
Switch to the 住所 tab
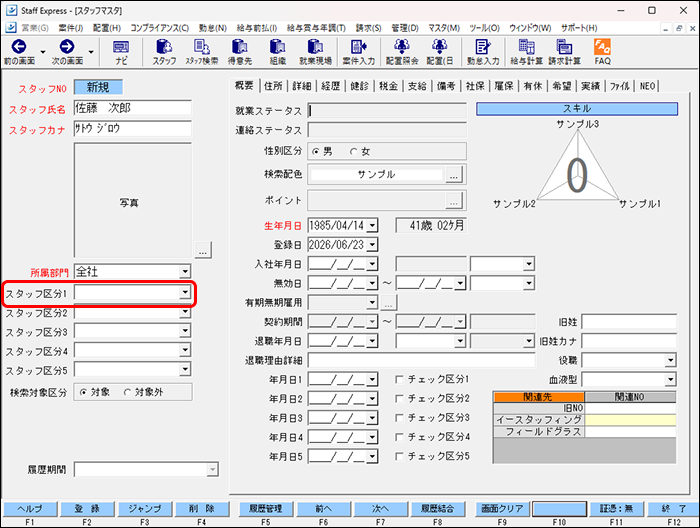273,86
